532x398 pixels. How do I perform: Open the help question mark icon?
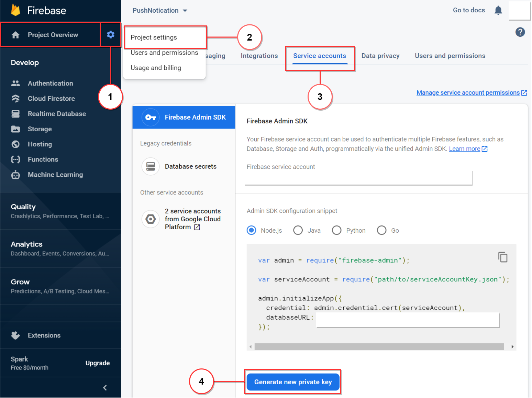coord(520,32)
